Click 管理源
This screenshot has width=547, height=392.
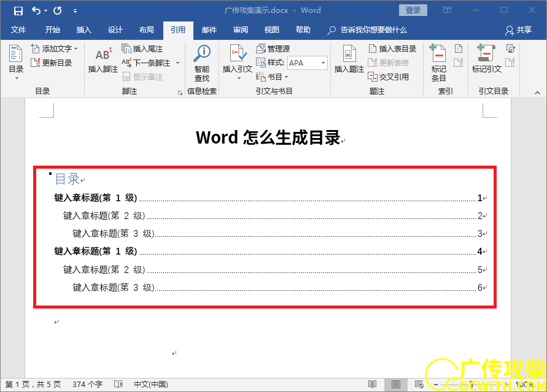[x=273, y=49]
